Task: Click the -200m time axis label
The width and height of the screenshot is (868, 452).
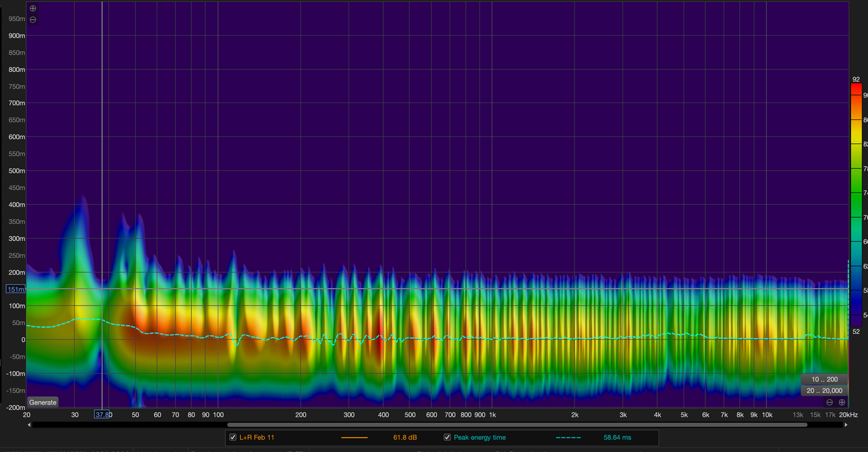Action: tap(16, 407)
